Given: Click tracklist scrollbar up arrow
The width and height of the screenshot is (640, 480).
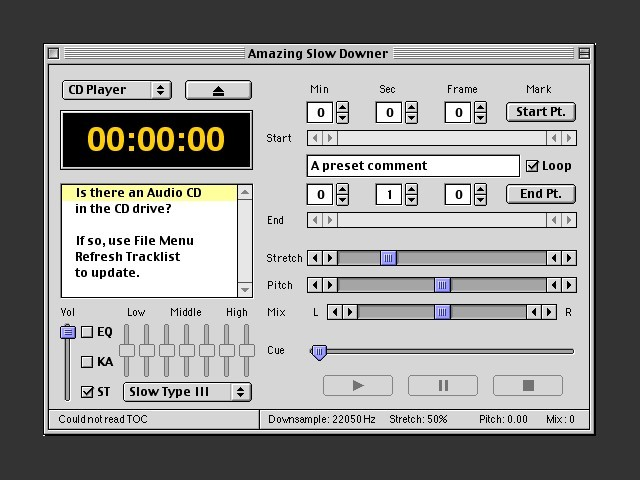Looking at the screenshot, I should pos(245,192).
